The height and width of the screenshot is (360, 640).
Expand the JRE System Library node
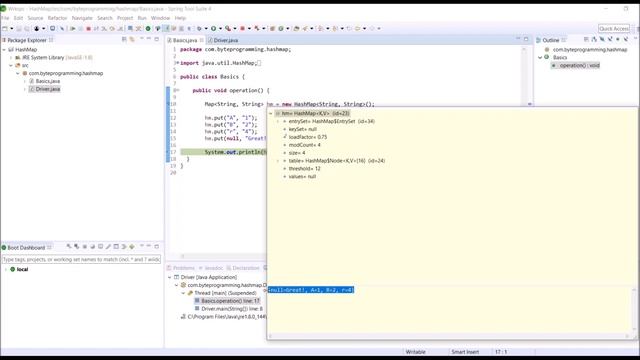(11, 58)
